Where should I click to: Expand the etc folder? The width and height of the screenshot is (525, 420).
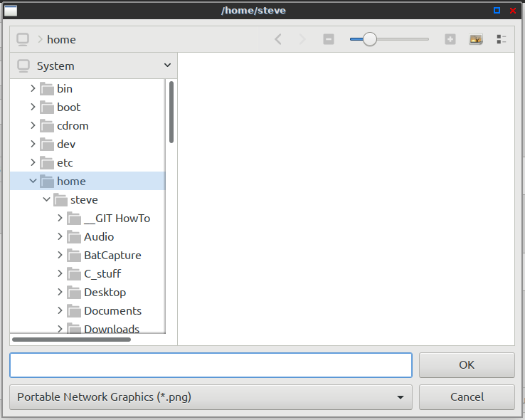tap(33, 163)
